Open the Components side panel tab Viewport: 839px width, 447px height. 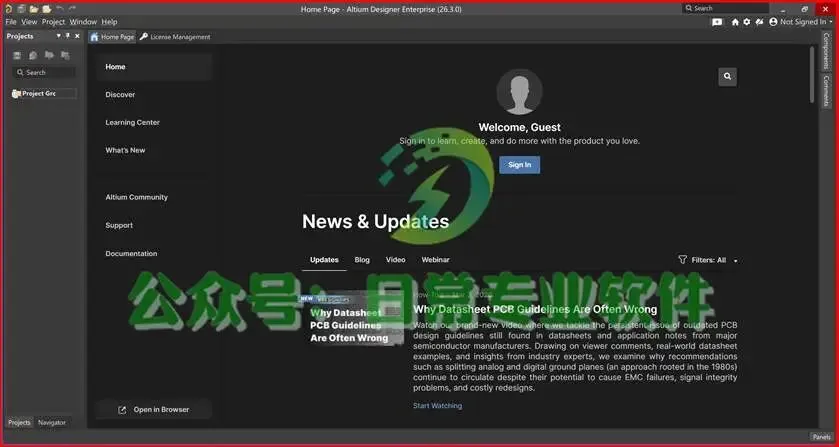click(826, 50)
